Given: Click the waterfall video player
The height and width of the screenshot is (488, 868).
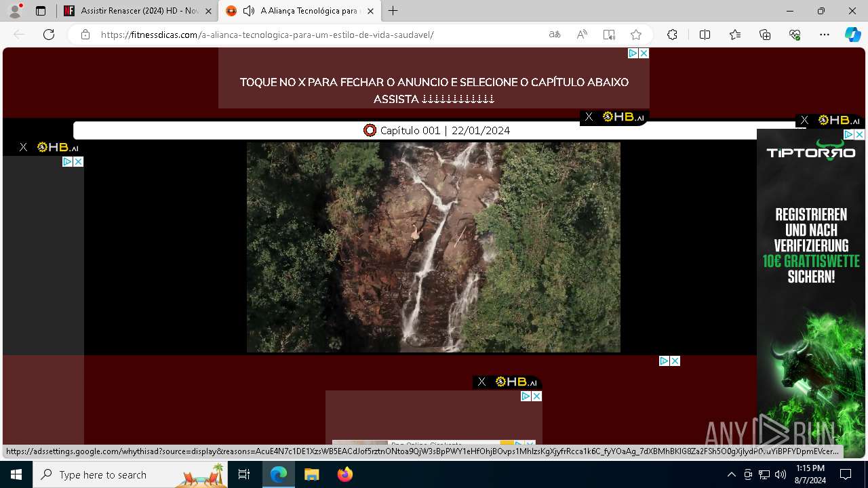Looking at the screenshot, I should 433,247.
